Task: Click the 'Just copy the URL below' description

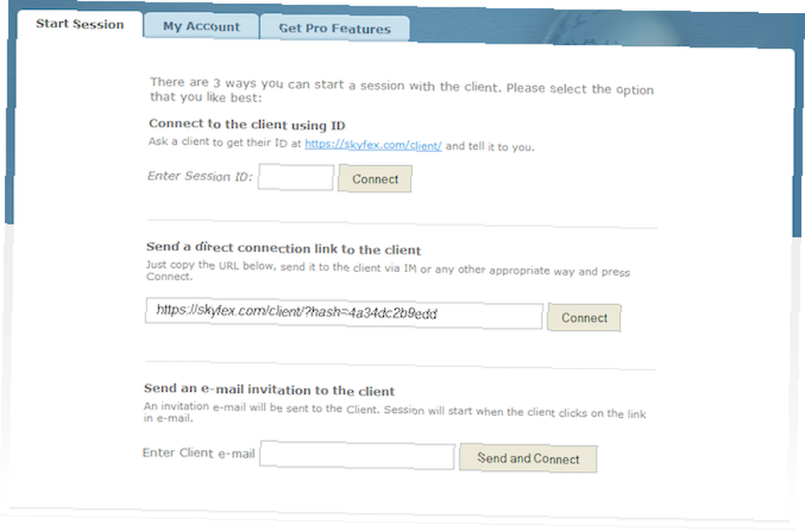Action: pos(388,270)
